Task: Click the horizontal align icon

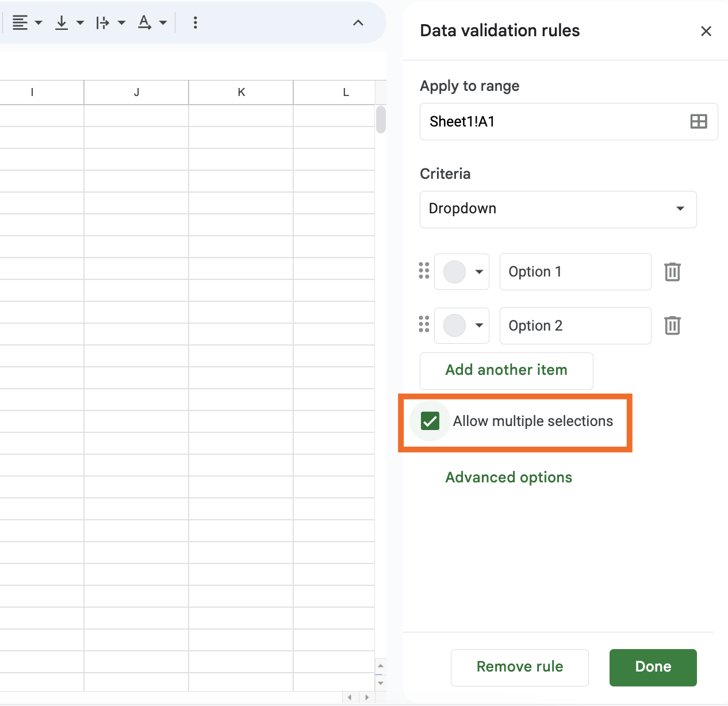Action: pos(20,23)
